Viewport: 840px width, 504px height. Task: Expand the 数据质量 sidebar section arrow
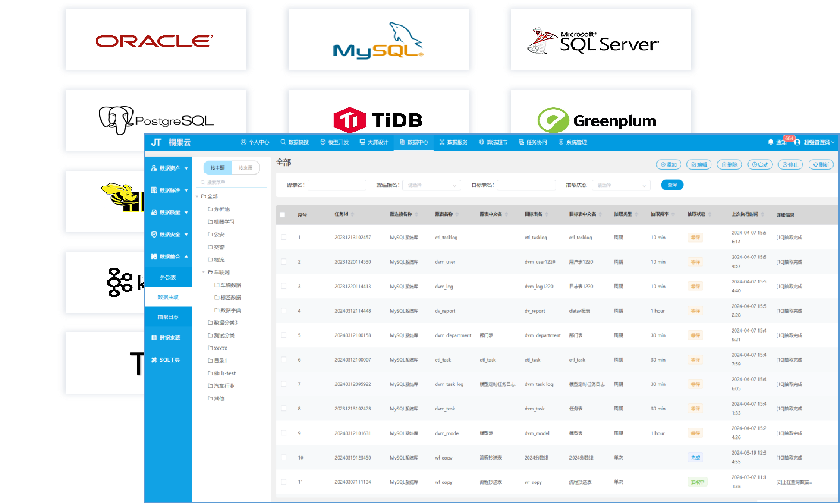click(x=186, y=213)
